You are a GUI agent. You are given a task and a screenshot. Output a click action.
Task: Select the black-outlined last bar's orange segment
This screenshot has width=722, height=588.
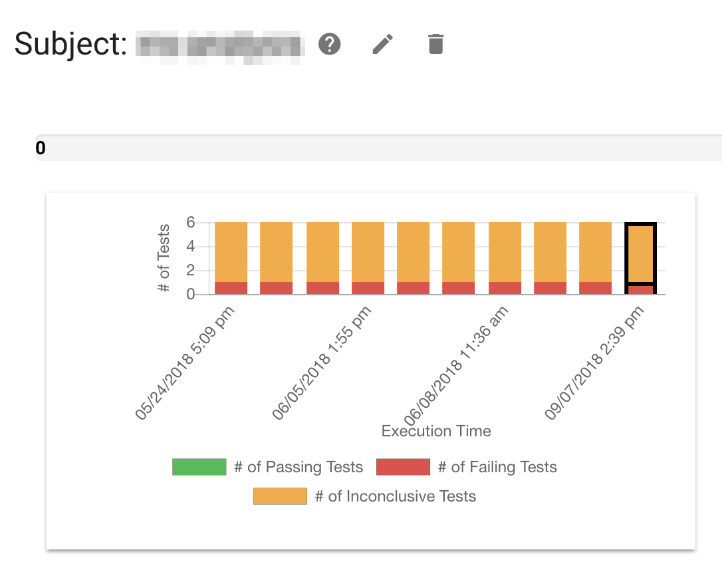pos(641,253)
